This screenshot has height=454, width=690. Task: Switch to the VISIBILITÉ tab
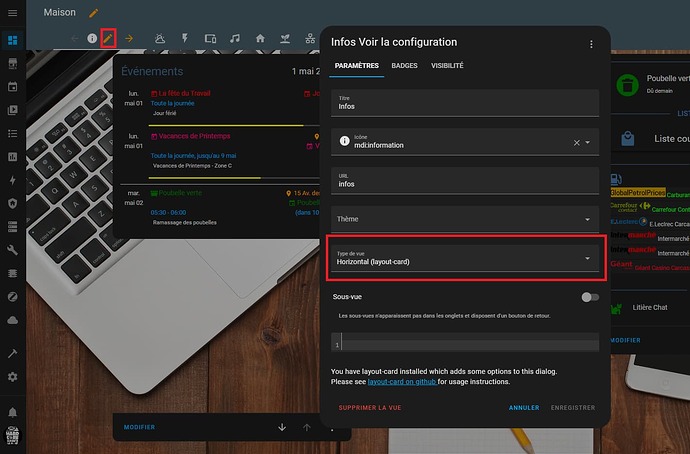(447, 66)
